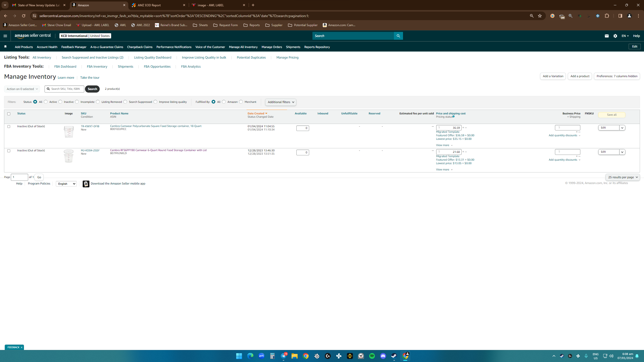This screenshot has width=644, height=362.
Task: Go back to the previous page
Action: (x=6, y=16)
